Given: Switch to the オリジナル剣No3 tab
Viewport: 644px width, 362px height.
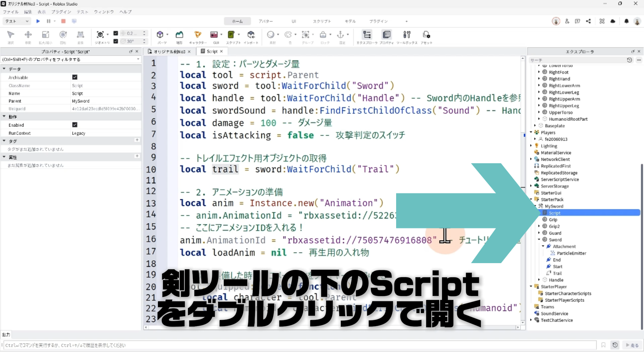Looking at the screenshot, I should 169,51.
